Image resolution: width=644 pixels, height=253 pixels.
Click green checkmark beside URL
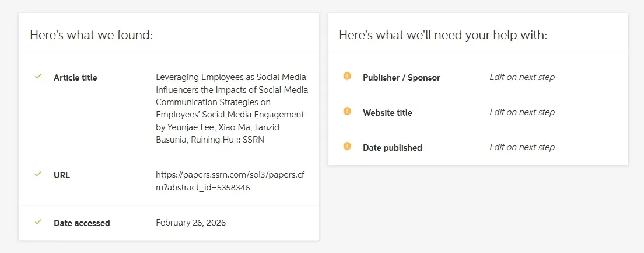pos(38,174)
